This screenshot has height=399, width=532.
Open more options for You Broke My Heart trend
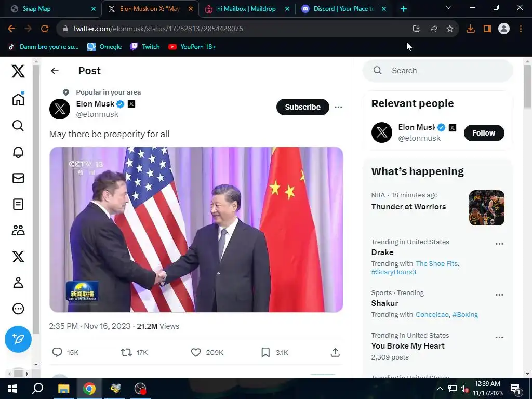point(499,338)
